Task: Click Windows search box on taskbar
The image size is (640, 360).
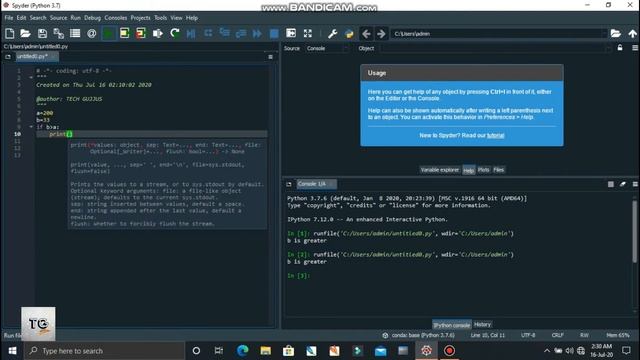Action: 104,351
